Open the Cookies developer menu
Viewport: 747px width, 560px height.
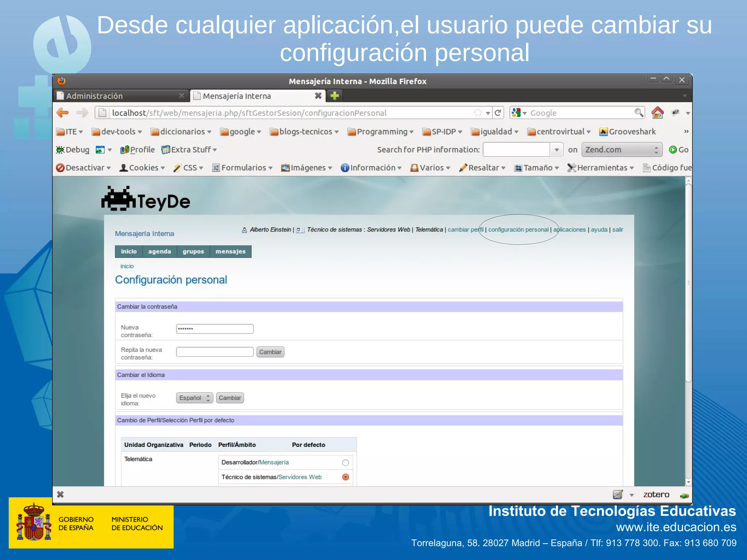click(x=142, y=168)
